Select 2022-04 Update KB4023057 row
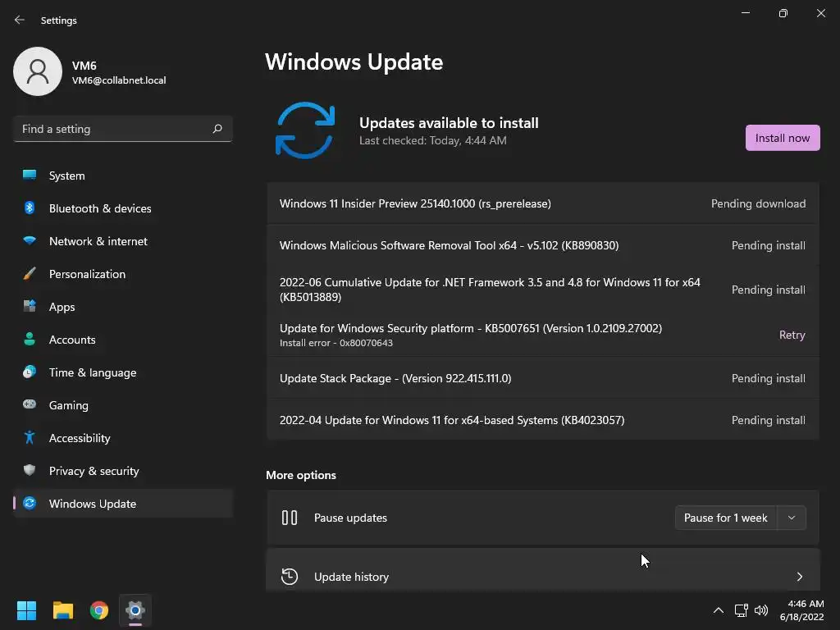 543,420
